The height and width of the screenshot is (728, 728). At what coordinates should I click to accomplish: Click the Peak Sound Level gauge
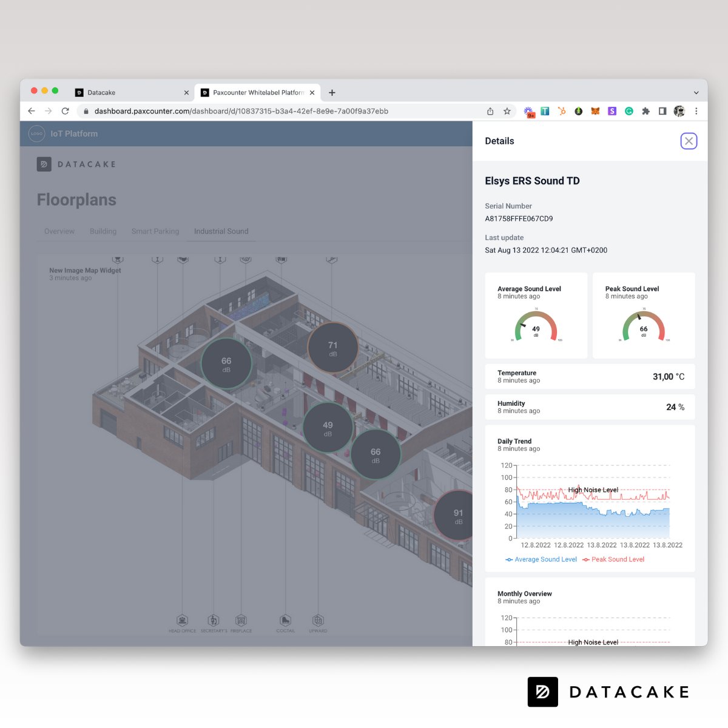[x=644, y=328]
